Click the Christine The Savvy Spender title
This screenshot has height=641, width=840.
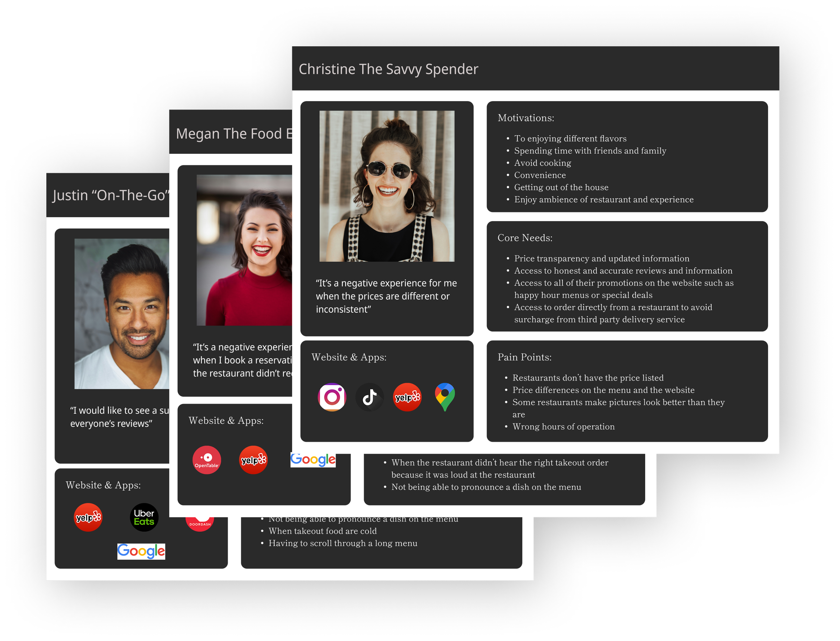coord(388,69)
